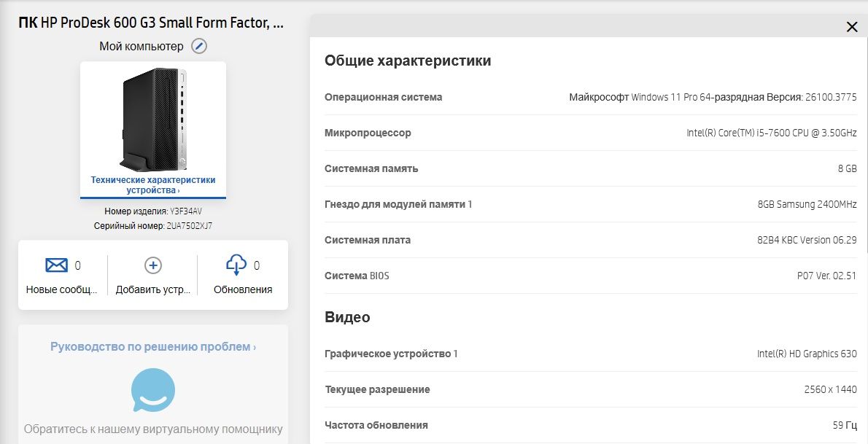The height and width of the screenshot is (444, 868).
Task: Click the Мой компьютер name text
Action: (x=142, y=47)
